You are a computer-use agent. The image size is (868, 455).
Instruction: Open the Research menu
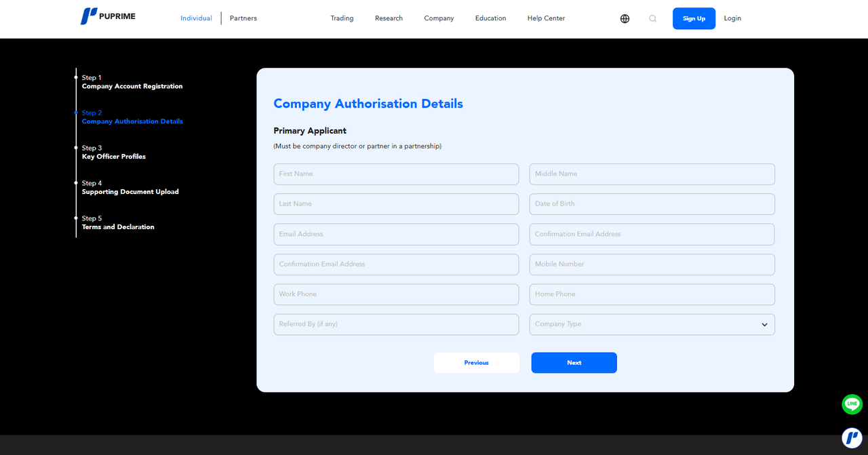pyautogui.click(x=389, y=18)
